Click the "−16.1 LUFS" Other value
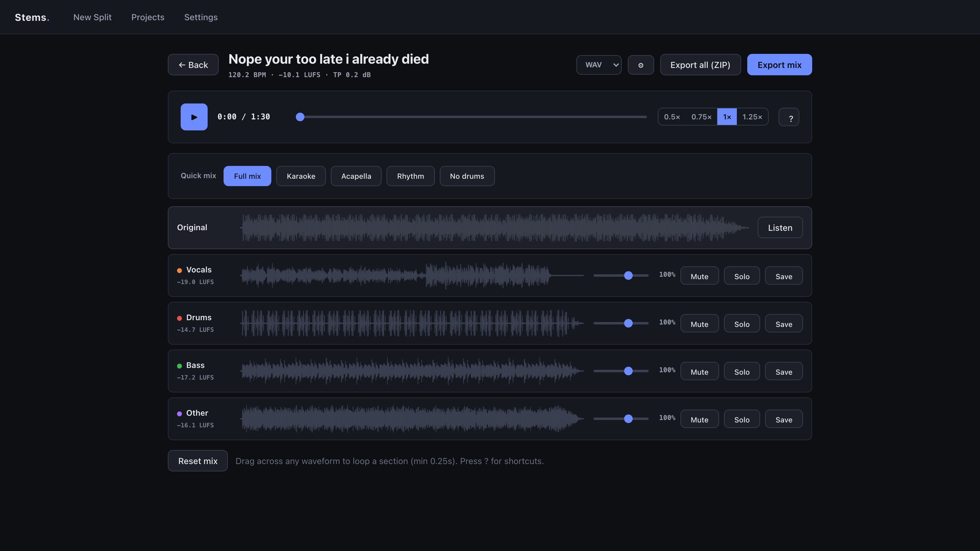Image resolution: width=980 pixels, height=551 pixels. (x=195, y=425)
